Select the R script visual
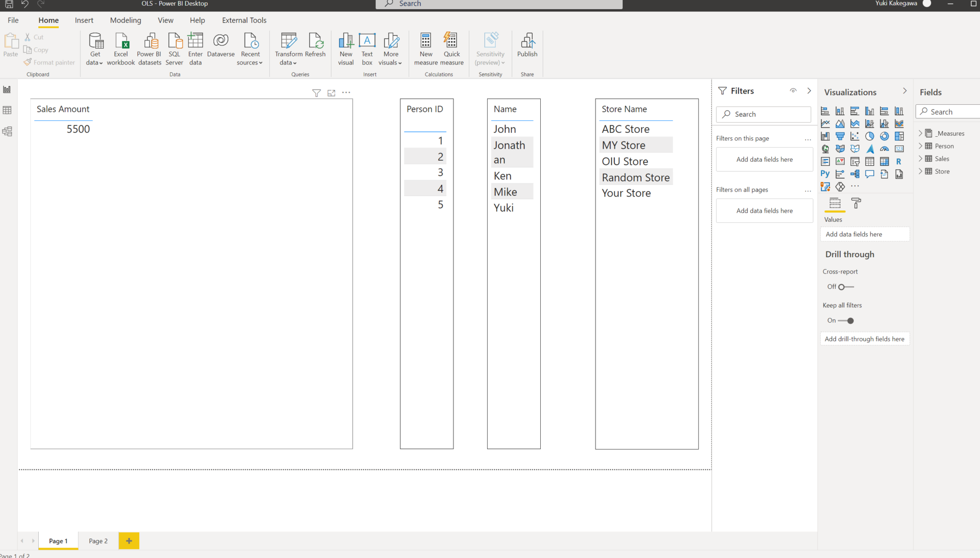 tap(899, 162)
